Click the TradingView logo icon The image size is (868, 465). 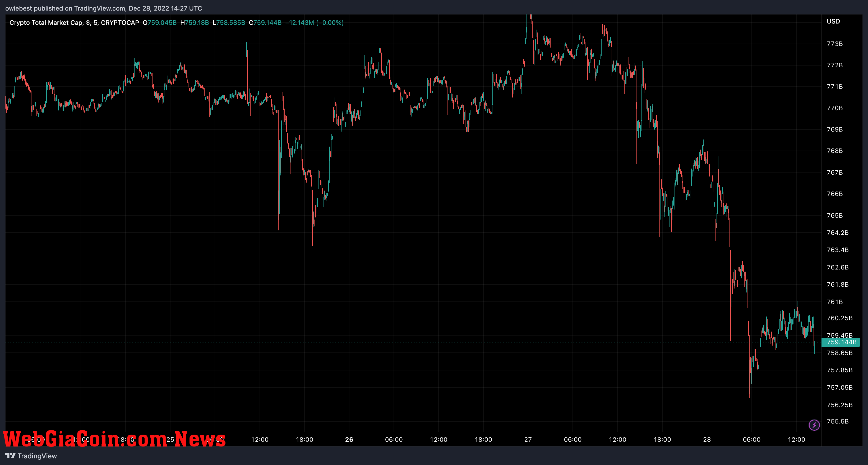tap(11, 455)
